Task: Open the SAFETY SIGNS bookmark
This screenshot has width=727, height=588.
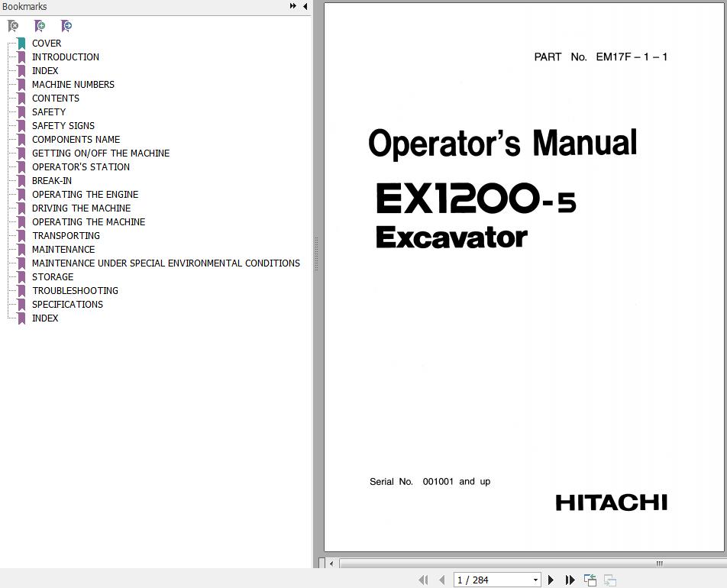Action: pyautogui.click(x=63, y=126)
